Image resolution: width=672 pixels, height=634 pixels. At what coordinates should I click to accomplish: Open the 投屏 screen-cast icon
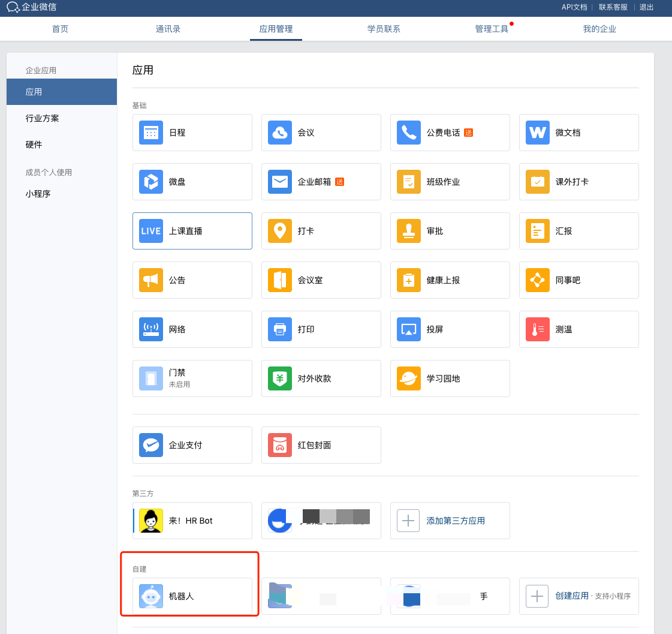[409, 329]
